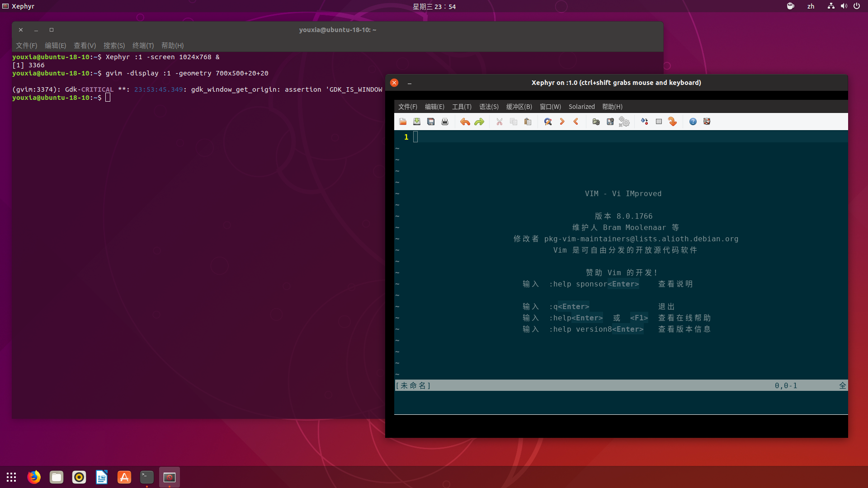The width and height of the screenshot is (868, 488).
Task: Click the Load Session folder-gear icon
Action: click(x=596, y=122)
